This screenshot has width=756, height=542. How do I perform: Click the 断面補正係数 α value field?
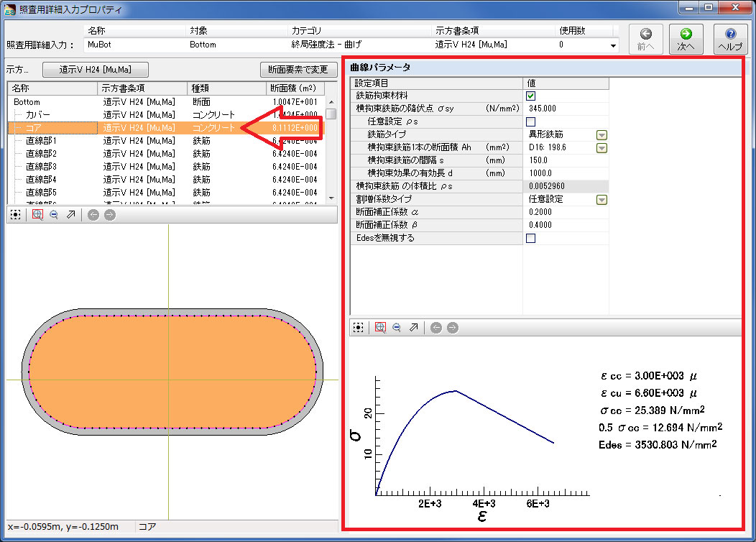tap(565, 212)
